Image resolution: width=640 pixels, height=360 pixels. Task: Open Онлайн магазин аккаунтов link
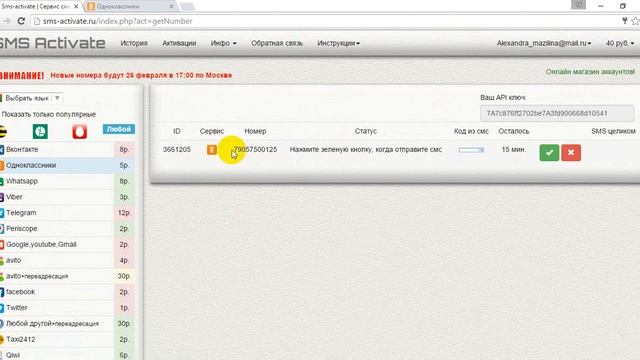[x=590, y=72]
